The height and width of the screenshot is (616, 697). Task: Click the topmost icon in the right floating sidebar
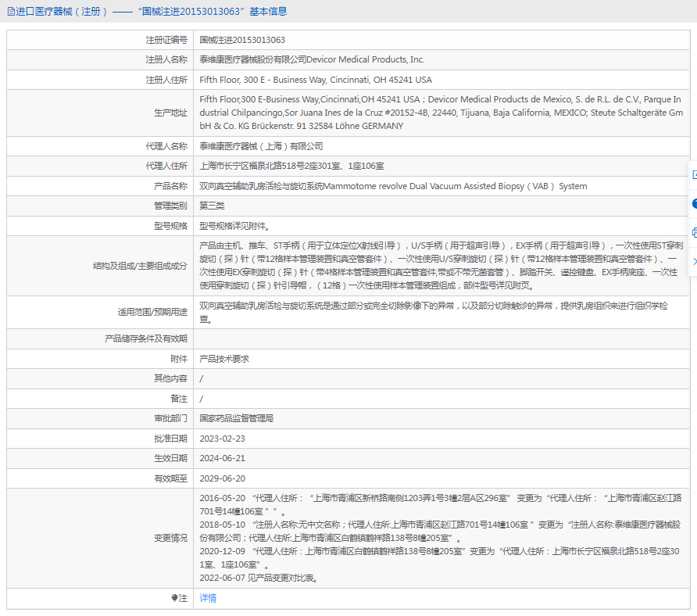[x=693, y=175]
